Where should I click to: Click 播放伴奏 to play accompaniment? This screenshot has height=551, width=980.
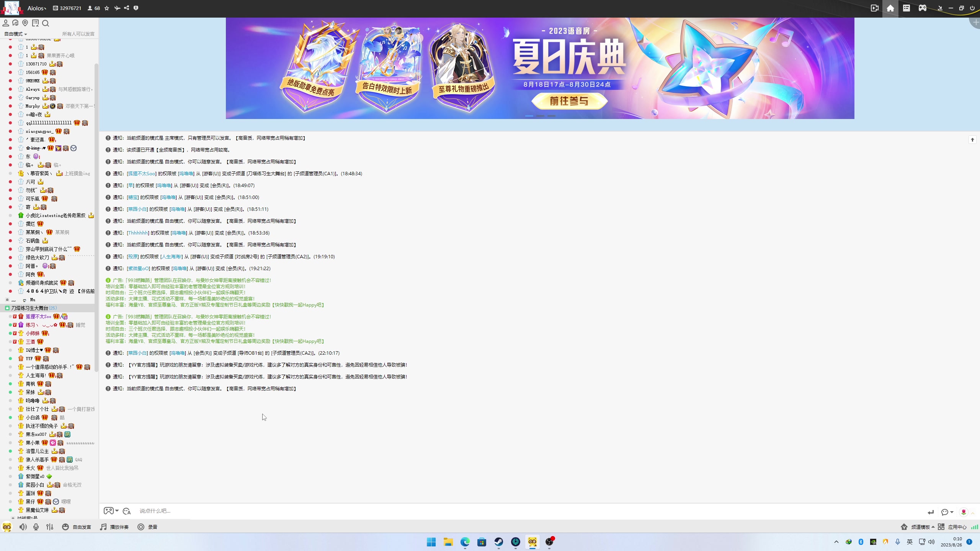click(x=114, y=527)
